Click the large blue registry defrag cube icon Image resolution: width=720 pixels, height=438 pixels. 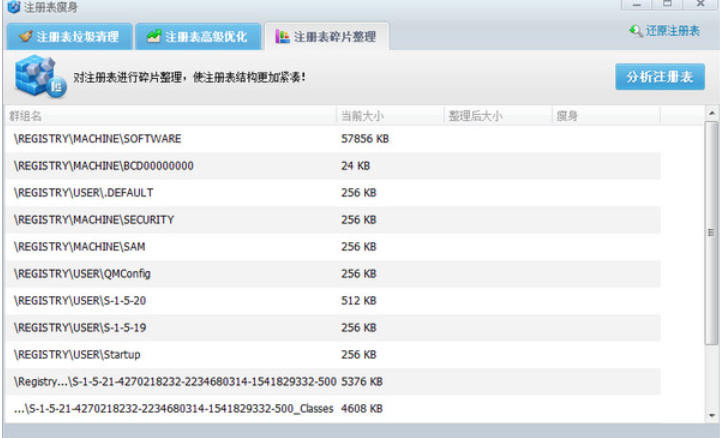(38, 77)
